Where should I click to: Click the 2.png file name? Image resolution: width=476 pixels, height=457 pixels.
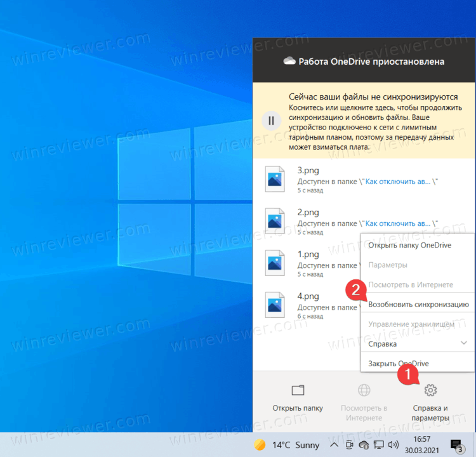click(x=308, y=212)
